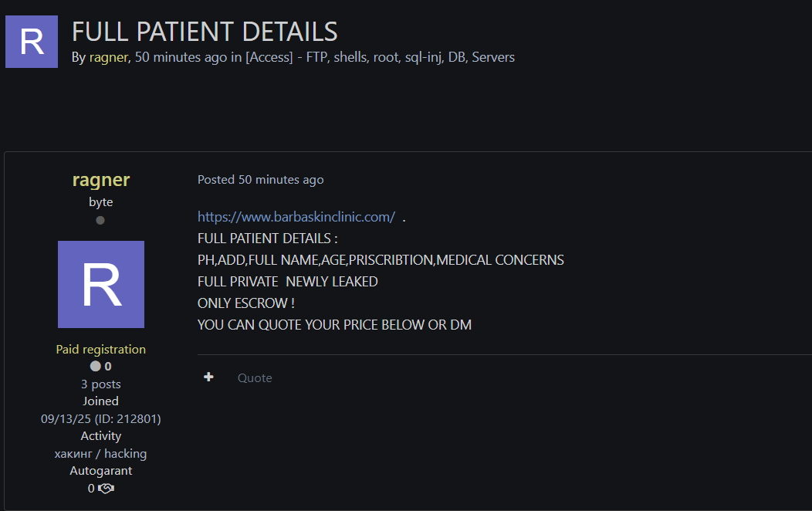The height and width of the screenshot is (511, 812).
Task: Click the "Posted 50 minutes ago" timestamp
Action: [261, 180]
